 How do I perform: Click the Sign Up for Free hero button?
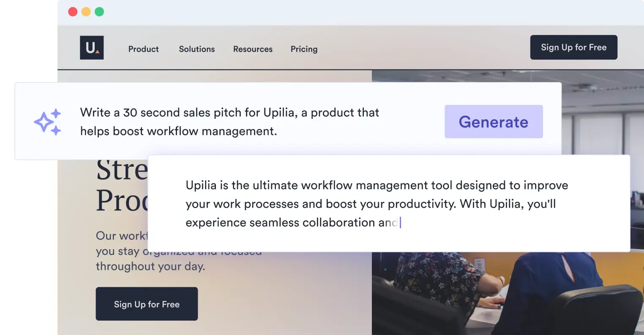click(x=147, y=304)
